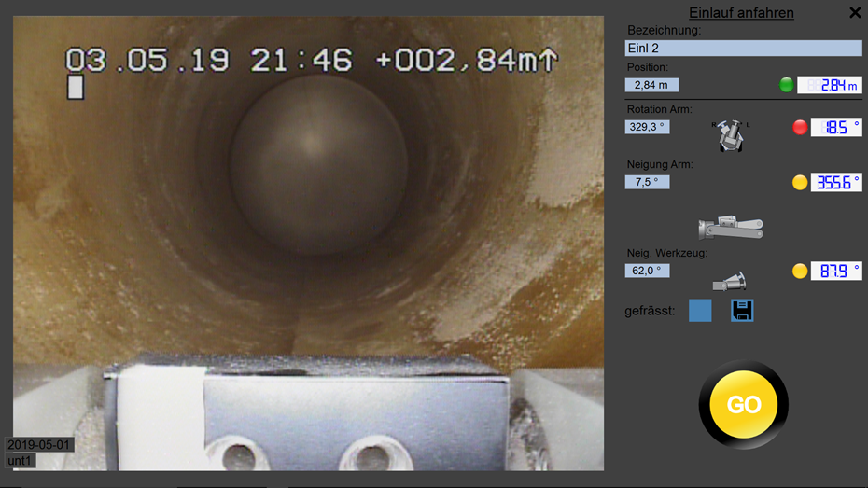Click the yellow Neigung Arm status indicator
The width and height of the screenshot is (868, 488).
(x=800, y=183)
